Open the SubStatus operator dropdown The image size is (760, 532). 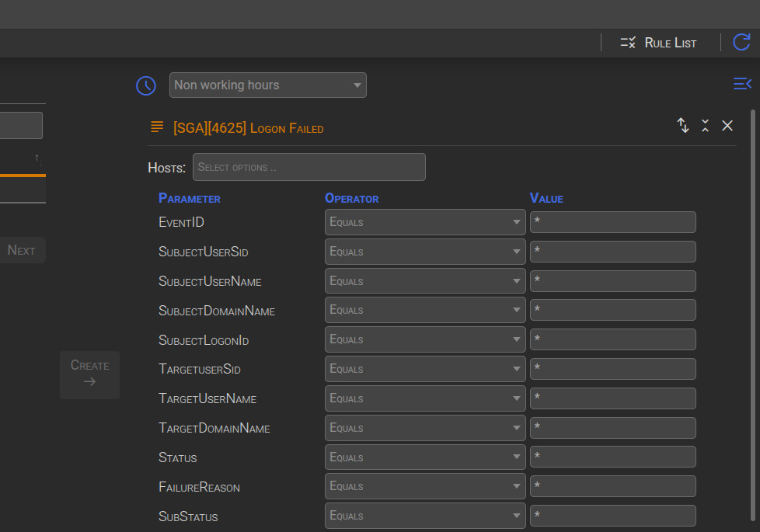425,516
